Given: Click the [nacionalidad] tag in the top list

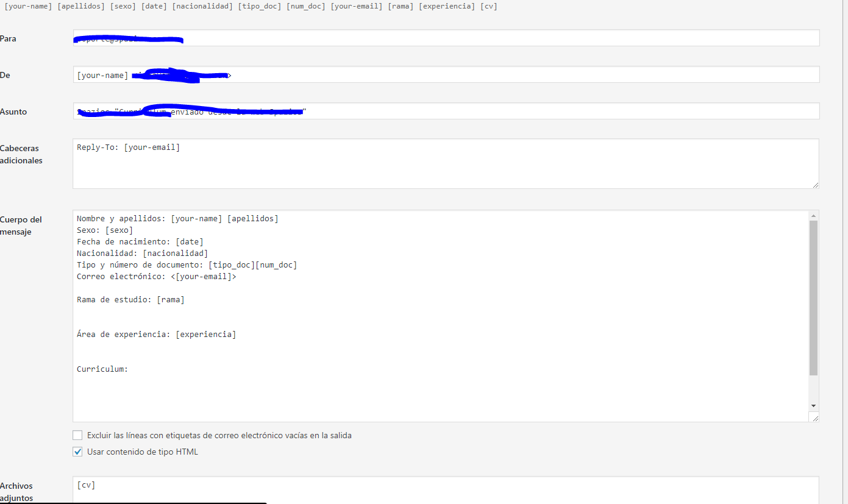Looking at the screenshot, I should (x=202, y=6).
